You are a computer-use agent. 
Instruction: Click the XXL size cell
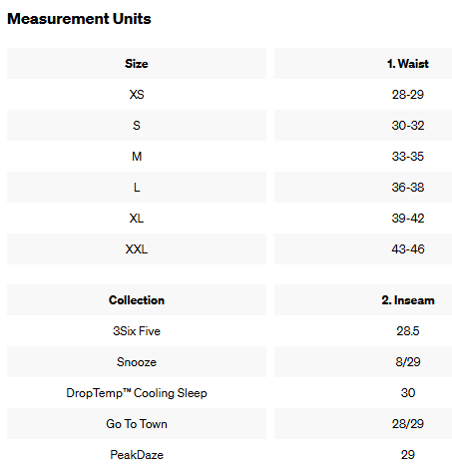(137, 249)
